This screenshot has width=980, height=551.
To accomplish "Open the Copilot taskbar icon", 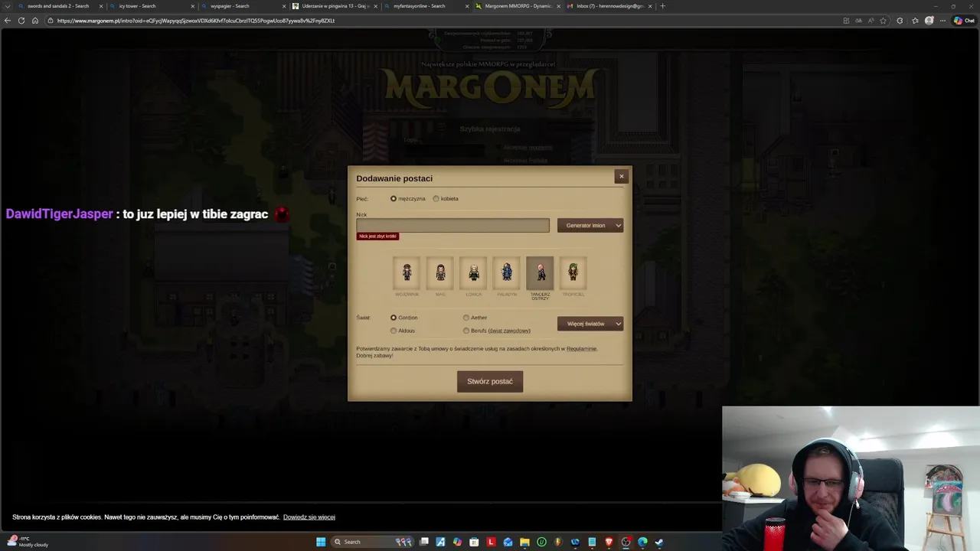I will [x=457, y=542].
